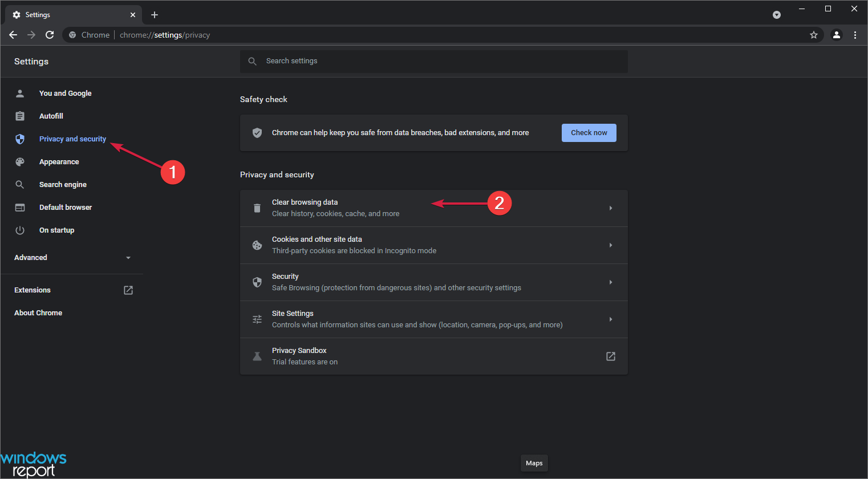Open the About Chrome page
The height and width of the screenshot is (479, 868).
(38, 312)
